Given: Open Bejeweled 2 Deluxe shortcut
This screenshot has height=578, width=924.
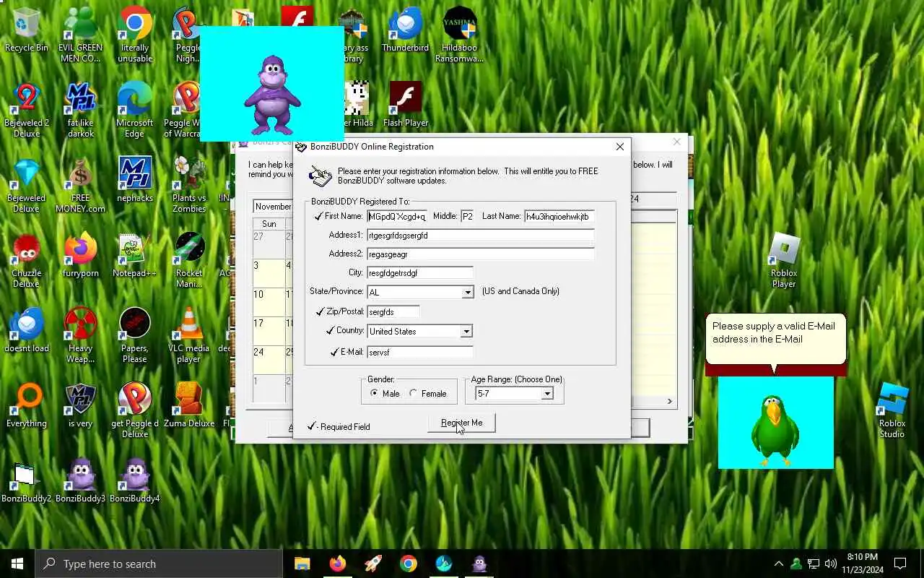Looking at the screenshot, I should (27, 110).
